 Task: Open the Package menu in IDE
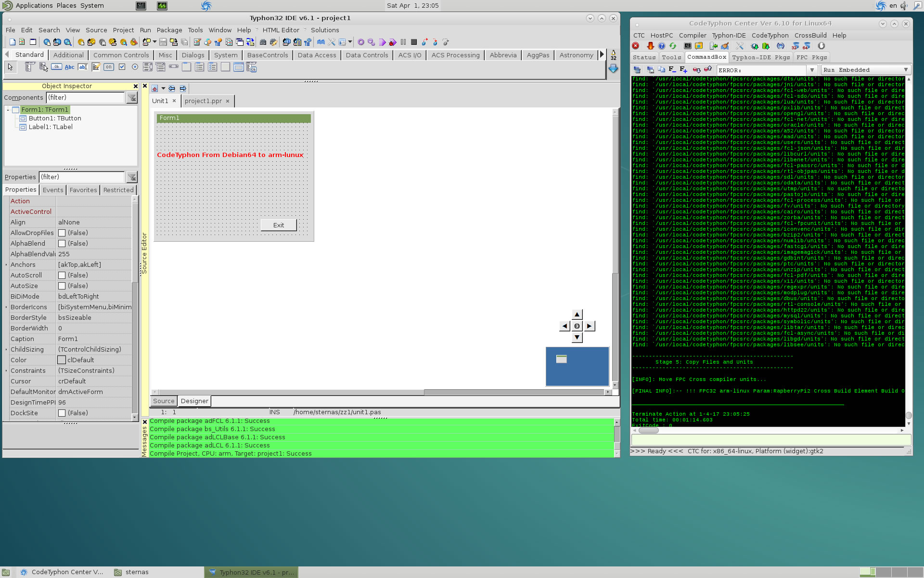[169, 30]
